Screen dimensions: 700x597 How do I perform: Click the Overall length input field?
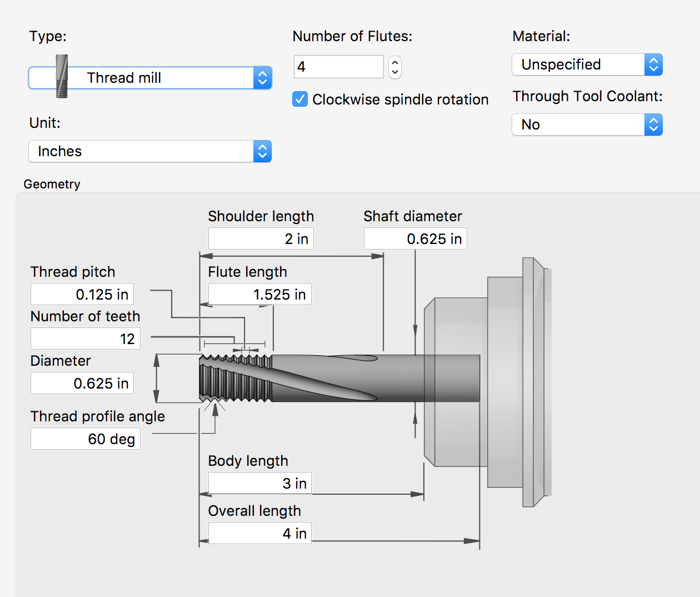(x=259, y=534)
